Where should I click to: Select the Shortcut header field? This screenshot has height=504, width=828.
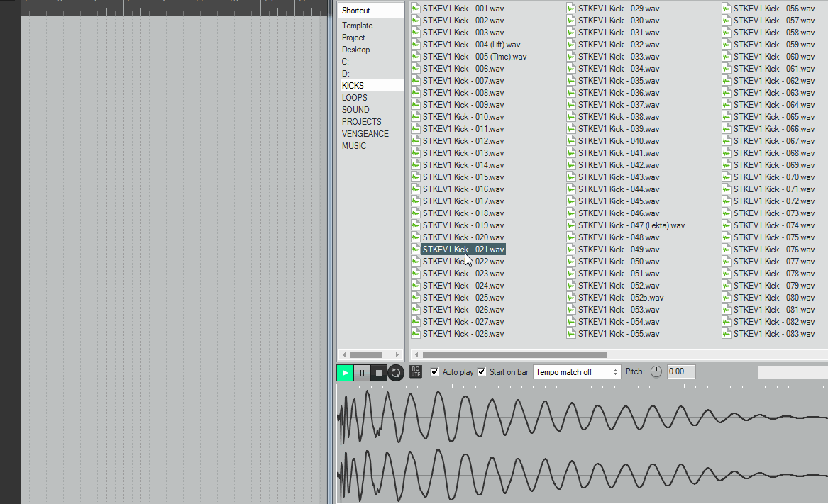pos(370,11)
